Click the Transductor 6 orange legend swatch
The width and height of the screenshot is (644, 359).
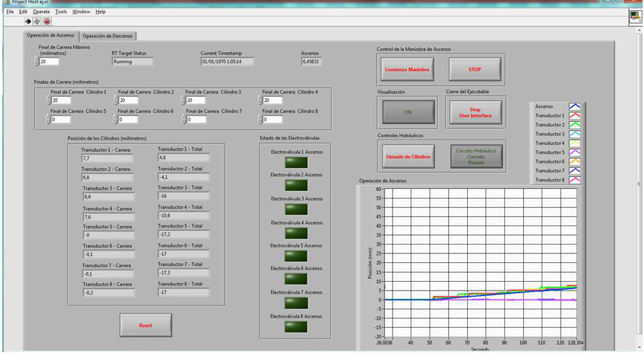[574, 162]
